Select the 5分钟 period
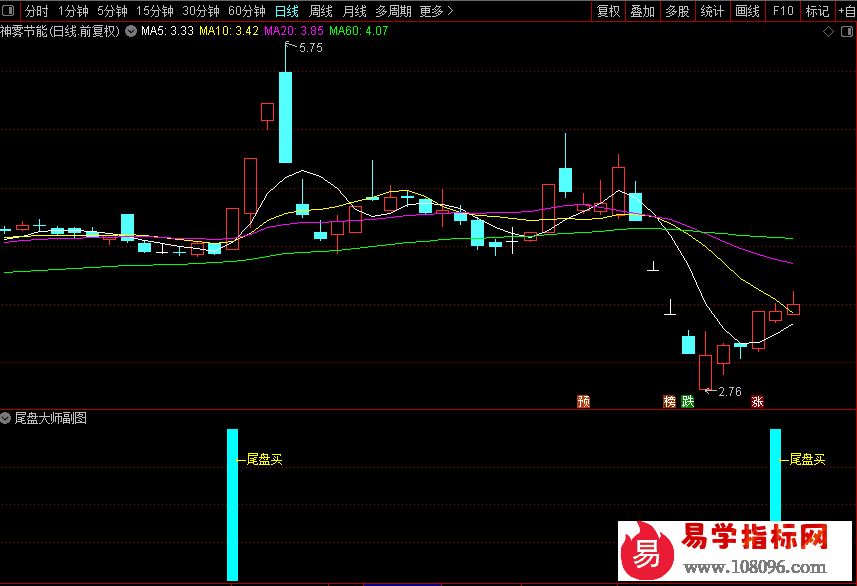This screenshot has width=857, height=586. tap(112, 11)
